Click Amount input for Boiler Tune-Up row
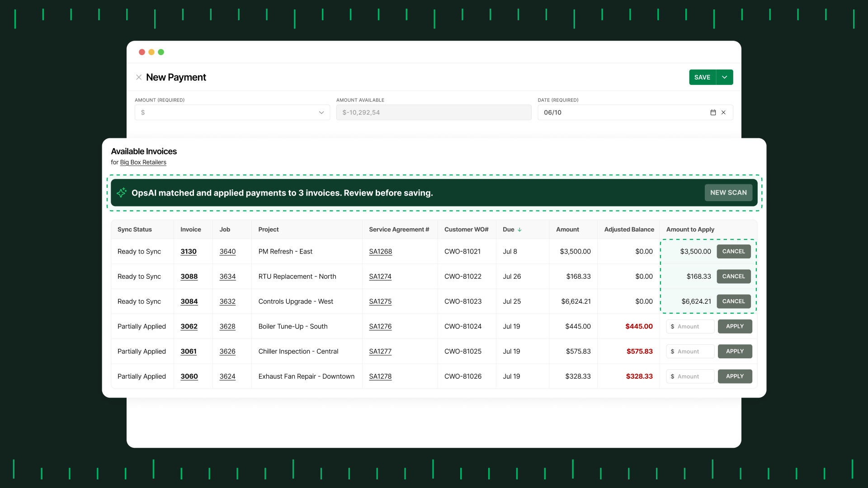 tap(690, 326)
